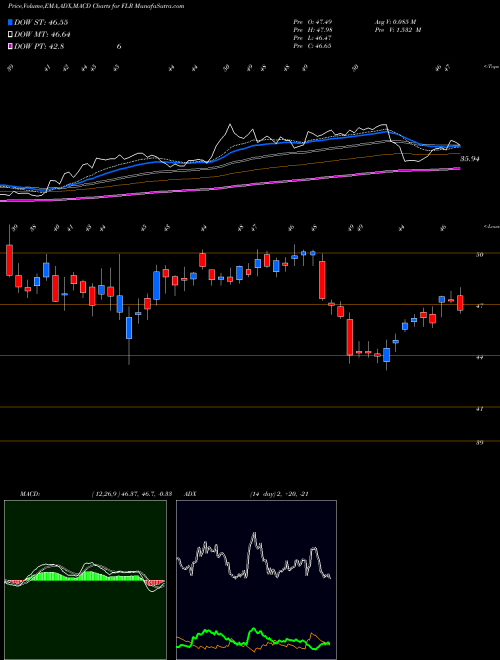Click the MACD '(12,26,9)' parameter values

pyautogui.click(x=105, y=494)
